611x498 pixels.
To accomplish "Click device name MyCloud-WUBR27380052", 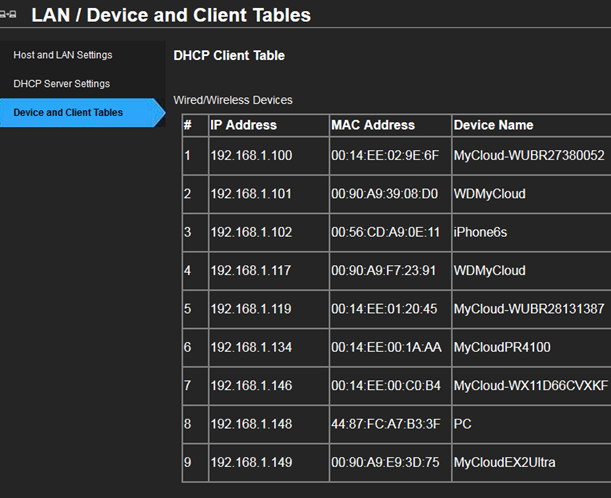I will coord(529,155).
